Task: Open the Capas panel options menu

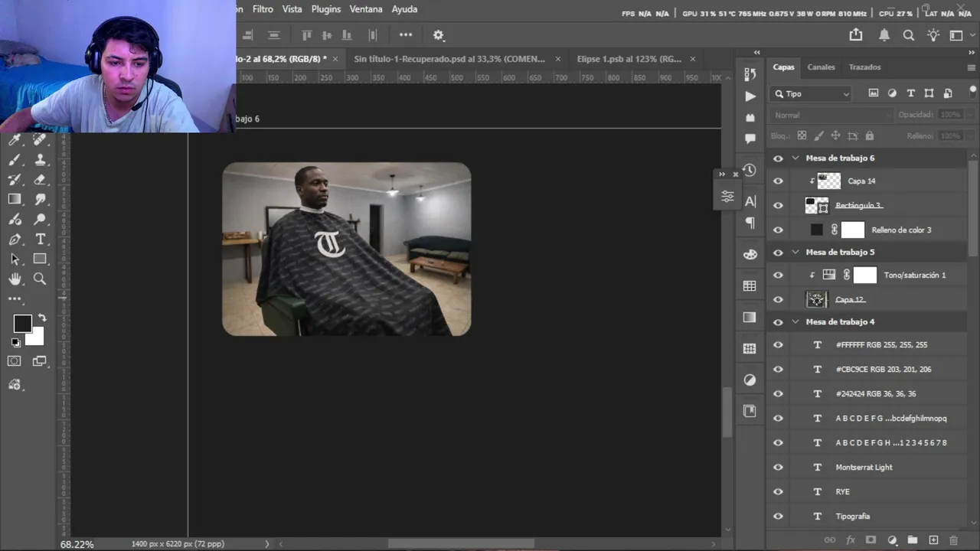Action: point(972,67)
